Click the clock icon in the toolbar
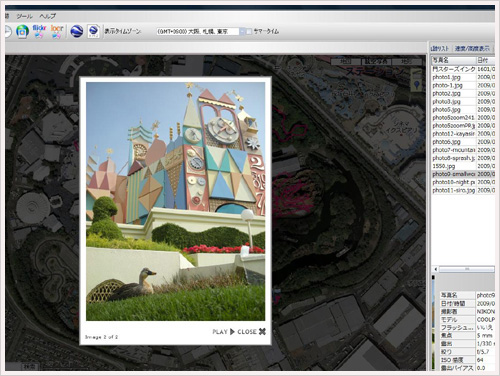The image size is (500, 376). point(7,32)
